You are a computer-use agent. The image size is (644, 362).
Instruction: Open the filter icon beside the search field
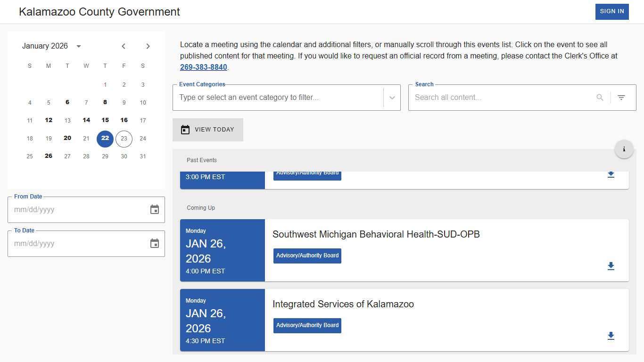(621, 98)
